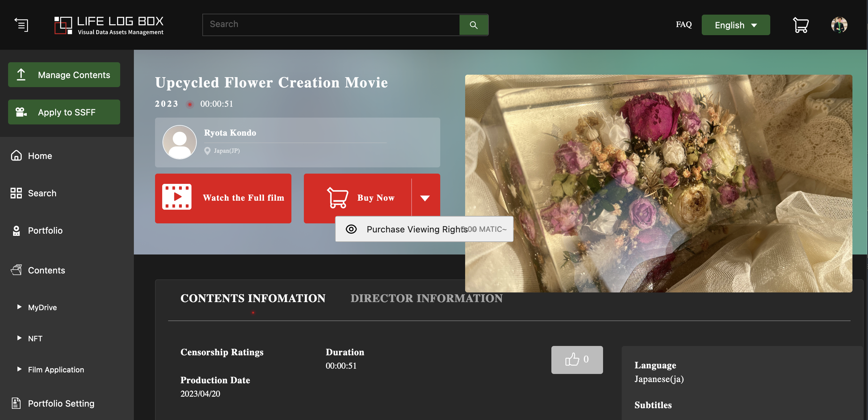Open the shopping cart in header
This screenshot has width=868, height=420.
(x=801, y=25)
